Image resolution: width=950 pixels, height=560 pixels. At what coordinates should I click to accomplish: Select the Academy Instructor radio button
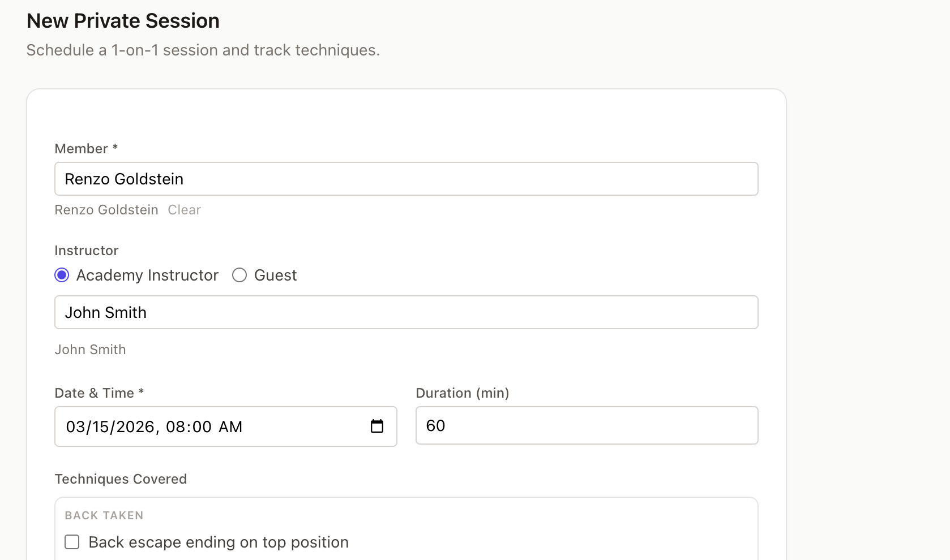pos(61,275)
